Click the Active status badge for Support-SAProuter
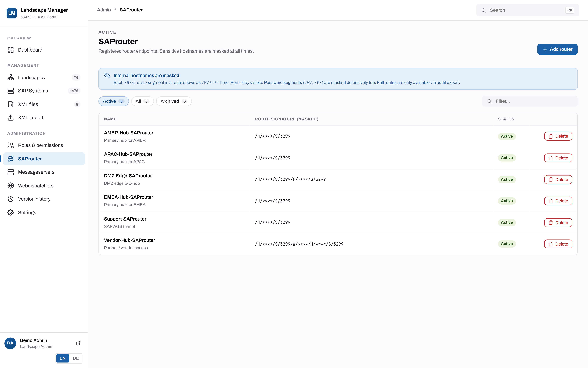Image resolution: width=588 pixels, height=368 pixels. [507, 222]
